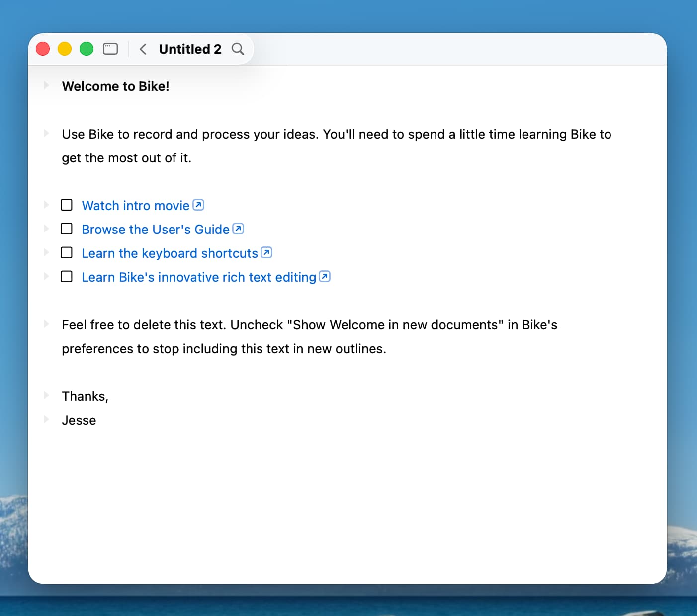Click the disclosure triangle next to Thanks,
This screenshot has height=616, width=697.
(46, 395)
